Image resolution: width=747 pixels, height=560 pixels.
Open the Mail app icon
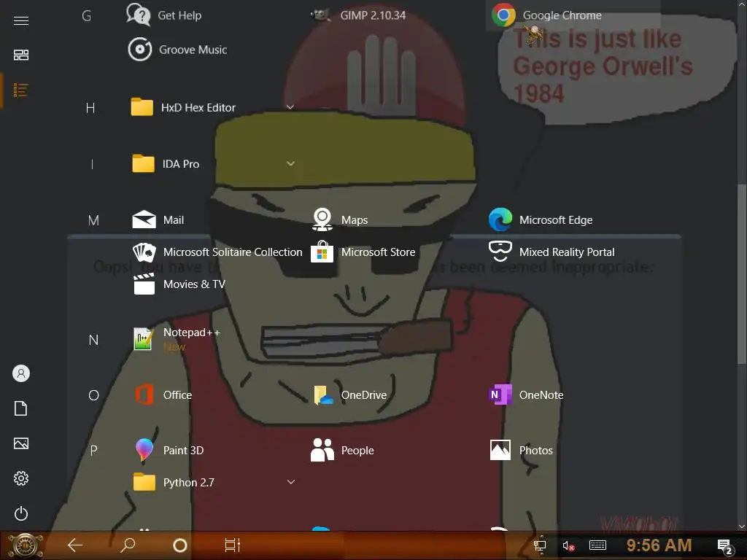[x=144, y=219]
